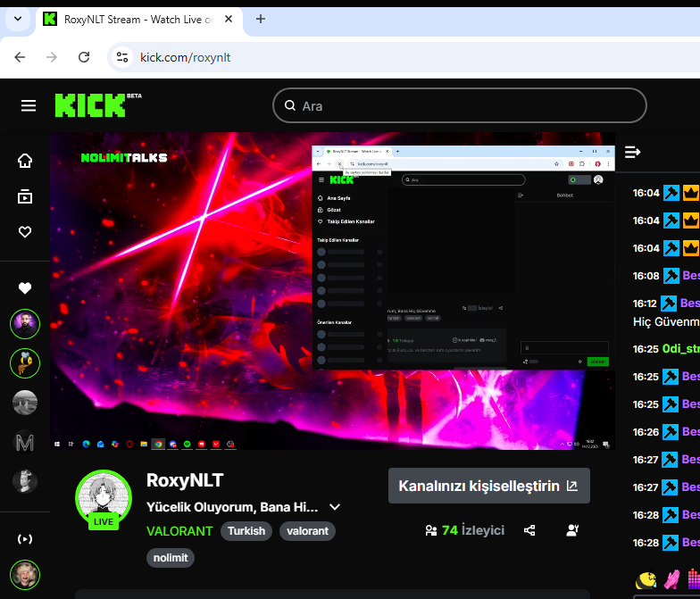Expand the stream title chevron
The height and width of the screenshot is (599, 700).
[x=335, y=507]
